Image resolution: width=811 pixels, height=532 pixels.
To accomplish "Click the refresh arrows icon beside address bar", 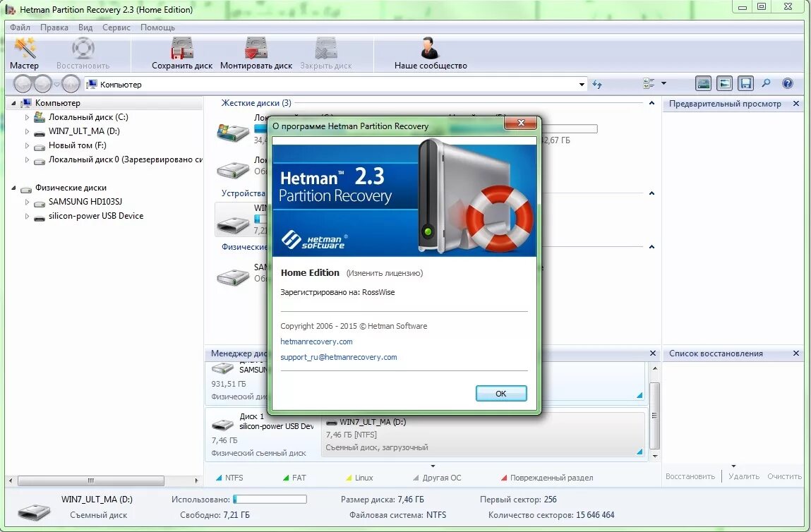I will 597,84.
